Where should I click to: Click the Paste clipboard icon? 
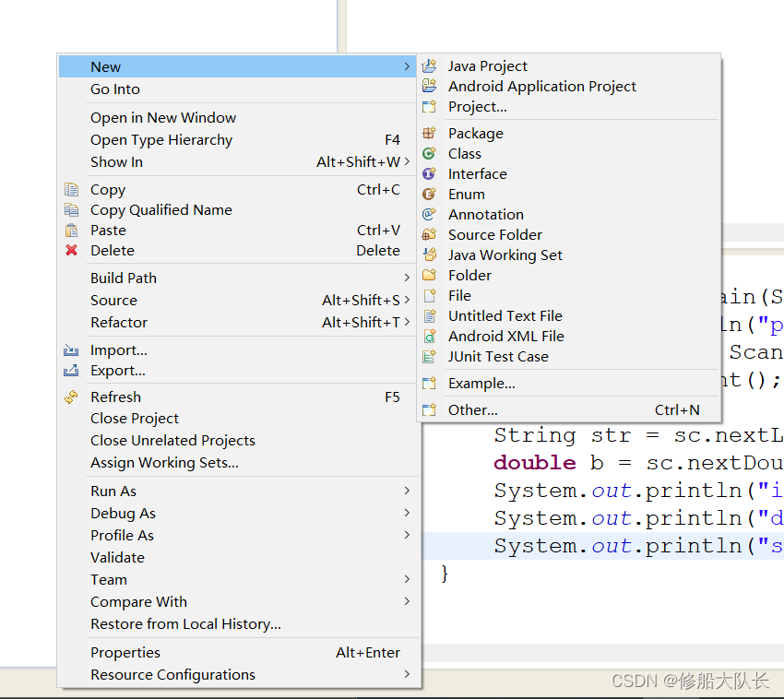(72, 230)
